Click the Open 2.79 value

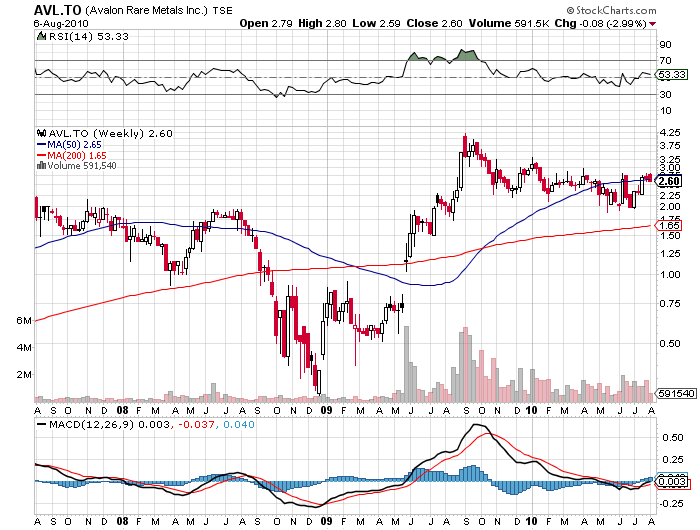(x=266, y=23)
